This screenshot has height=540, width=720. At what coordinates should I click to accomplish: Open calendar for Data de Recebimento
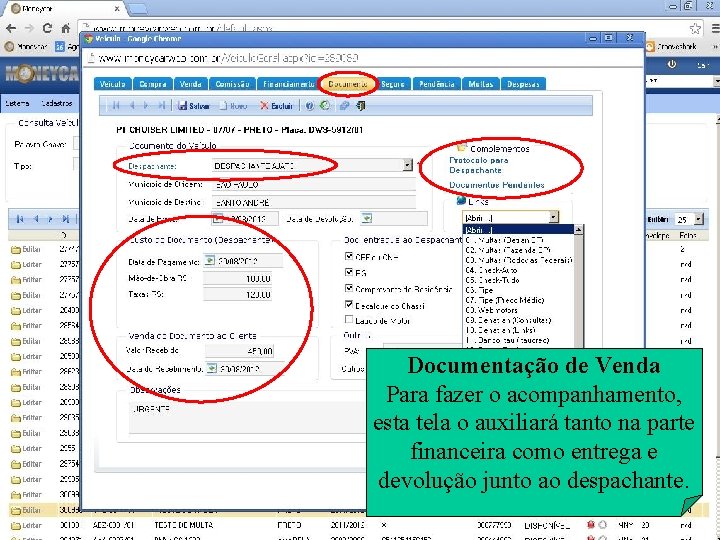(211, 368)
